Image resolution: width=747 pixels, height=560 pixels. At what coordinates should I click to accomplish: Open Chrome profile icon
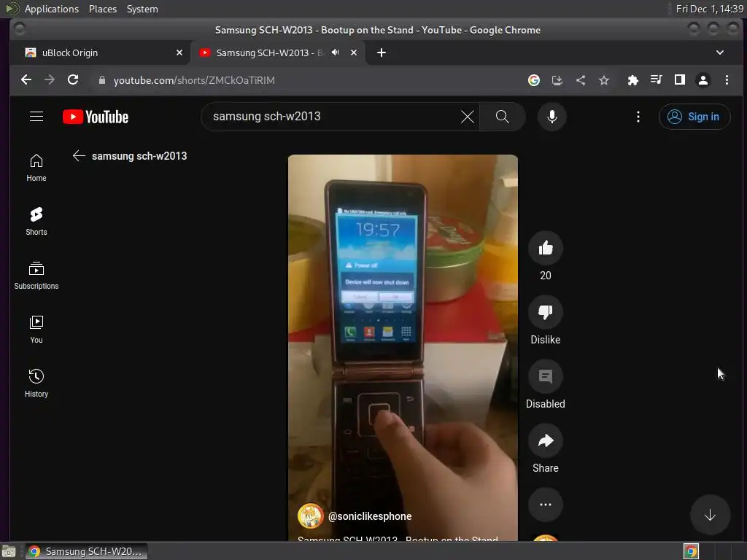(703, 80)
